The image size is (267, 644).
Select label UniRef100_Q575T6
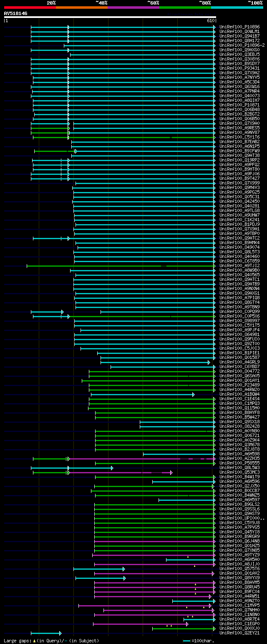point(239,569)
